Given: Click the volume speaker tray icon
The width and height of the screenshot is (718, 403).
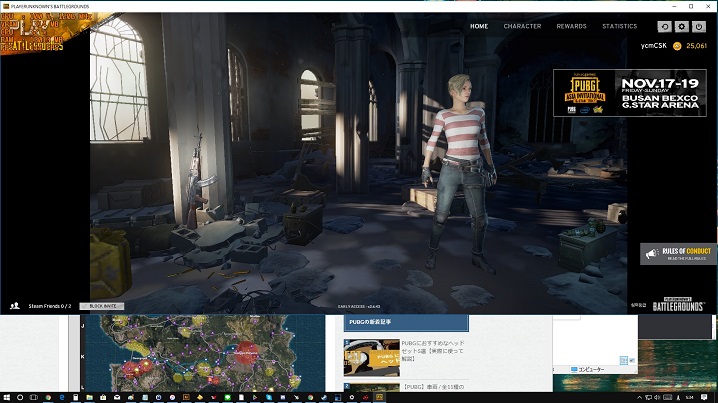Looking at the screenshot, I should (x=657, y=398).
